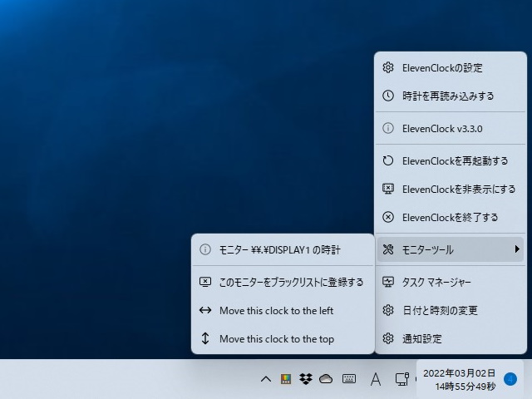Click the monitor graph icon beside タスク マネージャー

388,282
